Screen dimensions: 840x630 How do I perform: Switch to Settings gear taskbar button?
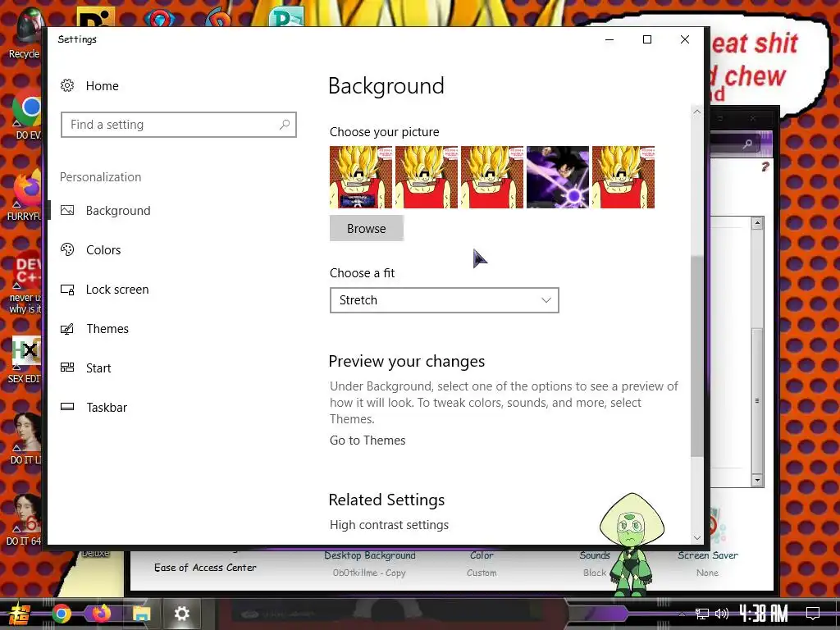click(x=181, y=614)
